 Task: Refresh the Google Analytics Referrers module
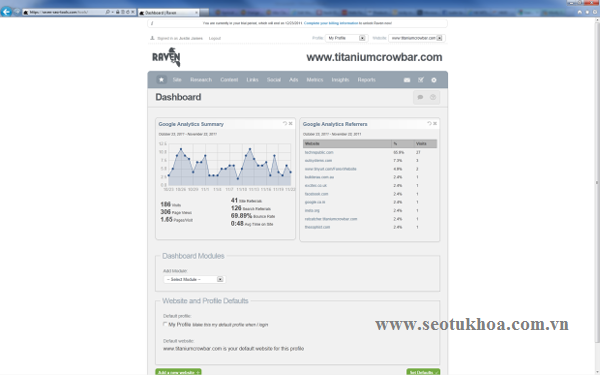(429, 123)
